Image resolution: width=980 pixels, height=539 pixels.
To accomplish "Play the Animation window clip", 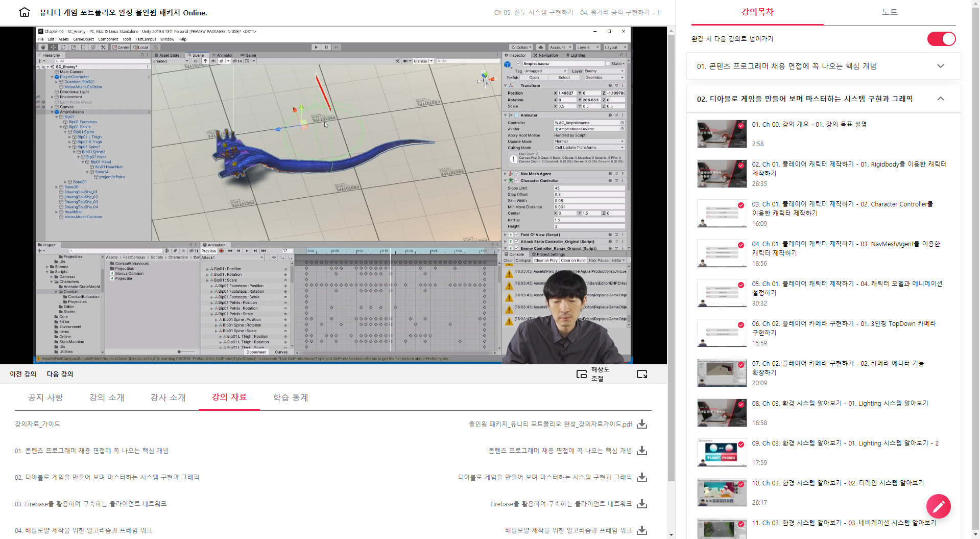I will pos(247,251).
